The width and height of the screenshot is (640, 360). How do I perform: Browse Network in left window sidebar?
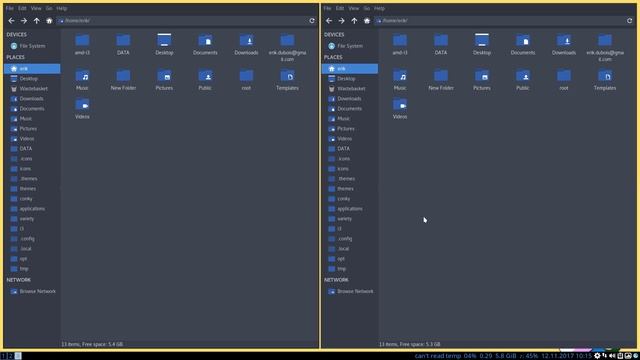(x=32, y=291)
